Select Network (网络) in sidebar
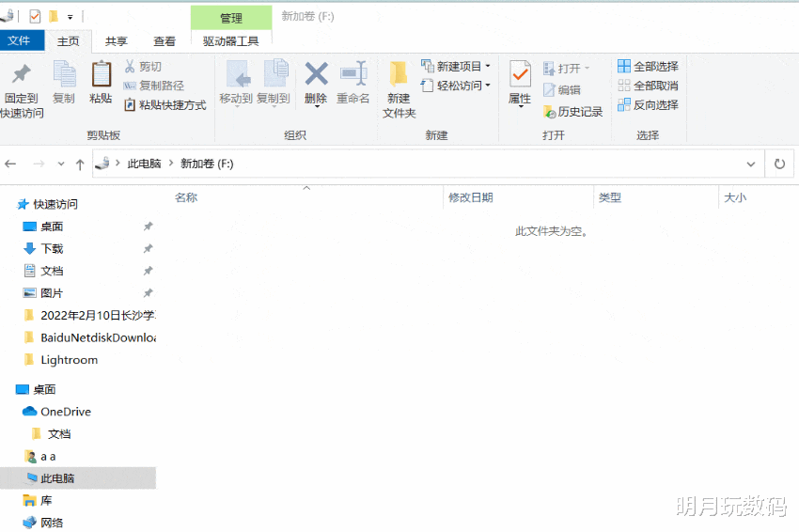The height and width of the screenshot is (532, 799). (52, 523)
